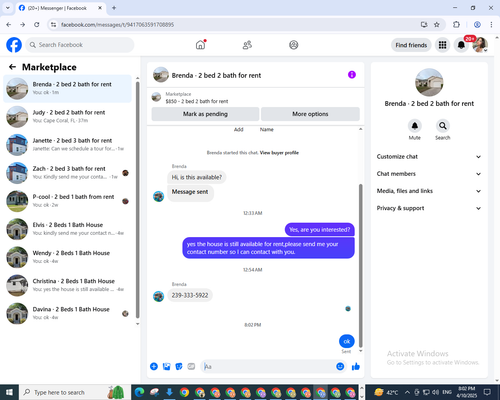Expand the Chat members section

coord(429,174)
